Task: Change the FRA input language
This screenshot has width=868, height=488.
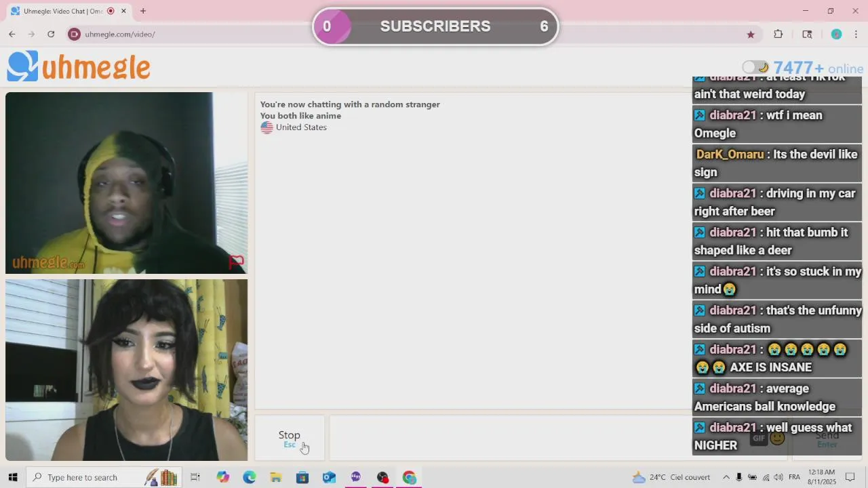Action: pyautogui.click(x=794, y=477)
